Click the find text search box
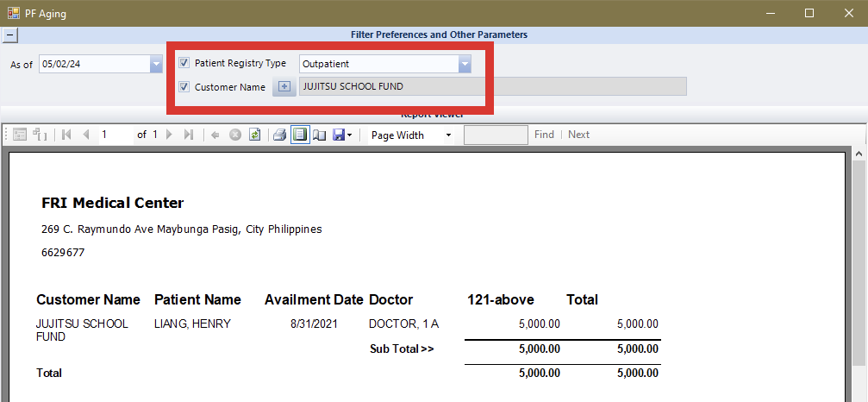Viewport: 868px width, 402px height. [x=496, y=135]
